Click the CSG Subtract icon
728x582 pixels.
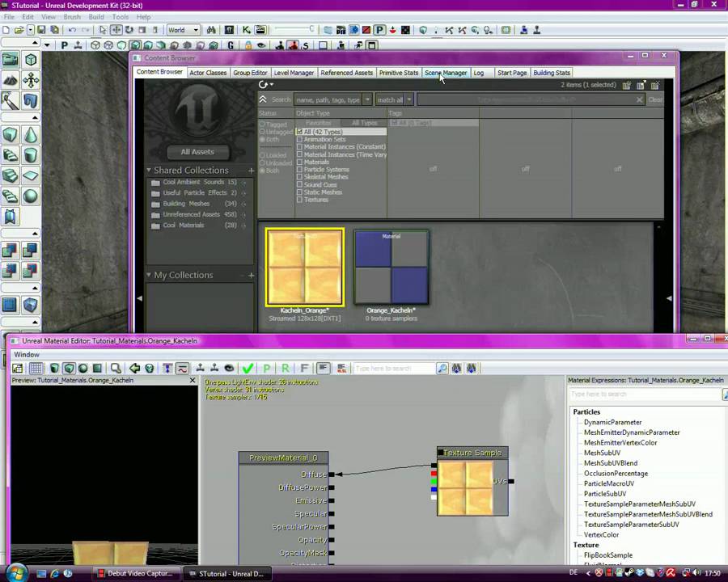31,251
